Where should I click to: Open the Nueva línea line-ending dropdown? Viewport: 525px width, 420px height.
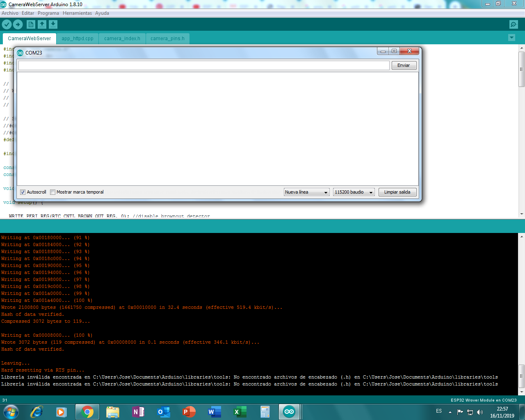[307, 192]
